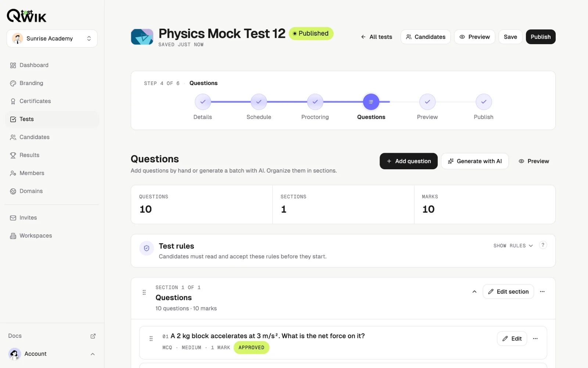This screenshot has height=368, width=588.
Task: Open section more options ellipsis
Action: [542, 292]
